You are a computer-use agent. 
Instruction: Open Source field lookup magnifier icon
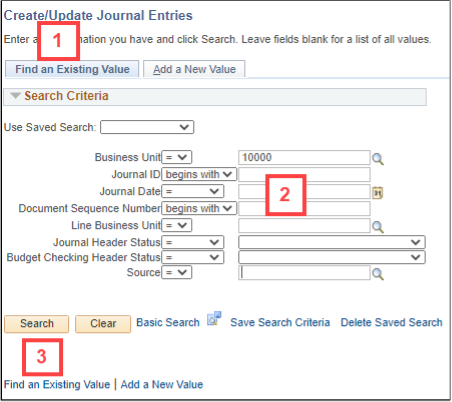pos(378,274)
